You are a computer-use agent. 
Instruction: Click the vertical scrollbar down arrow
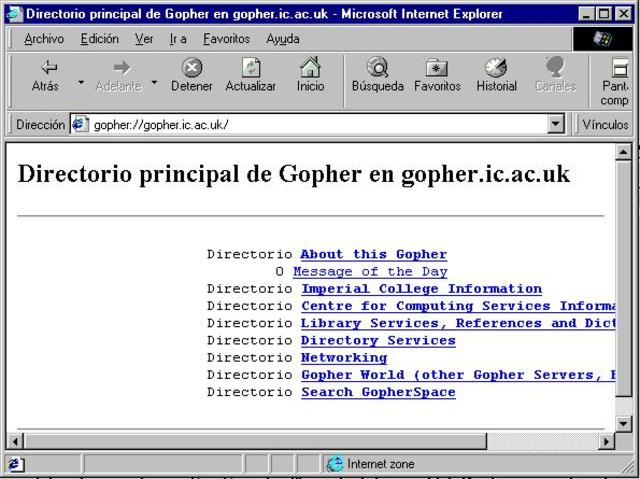[x=623, y=423]
